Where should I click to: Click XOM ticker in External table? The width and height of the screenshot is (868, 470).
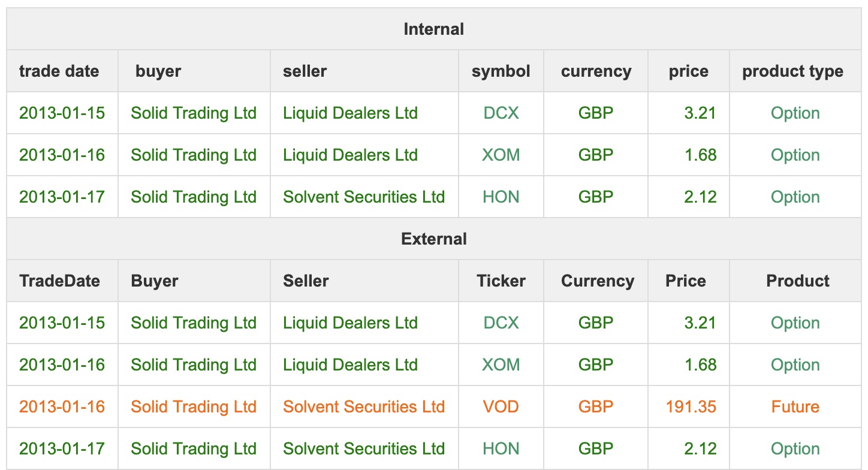pos(501,365)
